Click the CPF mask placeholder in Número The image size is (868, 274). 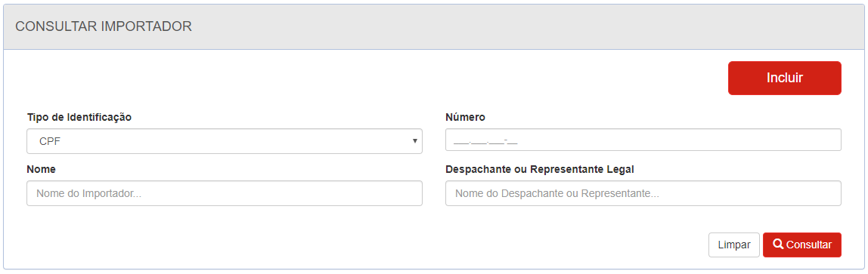pyautogui.click(x=485, y=142)
